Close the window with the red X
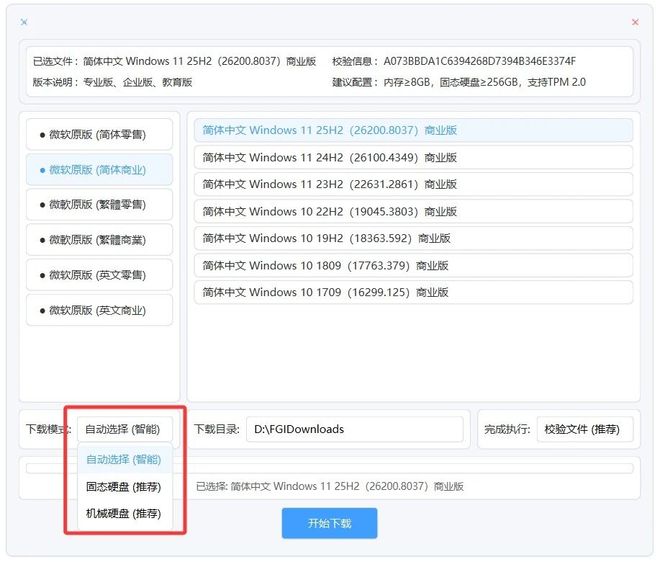This screenshot has height=562, width=660. 635,22
